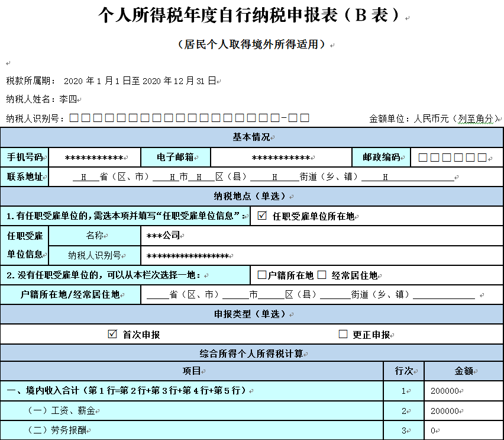Click the 纳税地点（单选） header
Viewport: 504px width, 440px height.
pos(251,196)
